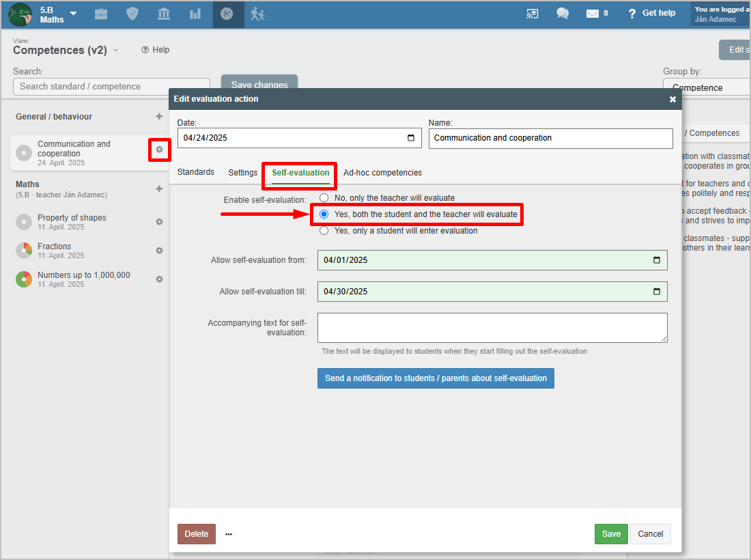Open the institution building icon
This screenshot has height=560, width=751.
164,14
